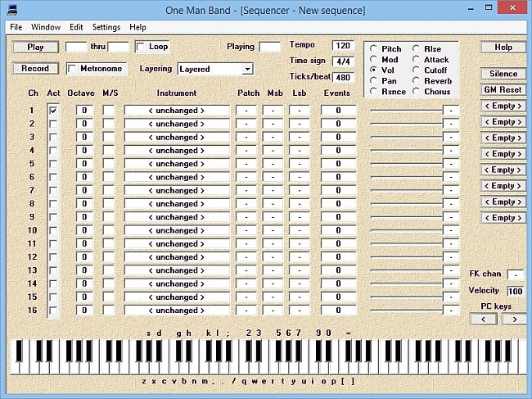This screenshot has height=399, width=532.
Task: Close the One Man Band window
Action: coord(512,8)
